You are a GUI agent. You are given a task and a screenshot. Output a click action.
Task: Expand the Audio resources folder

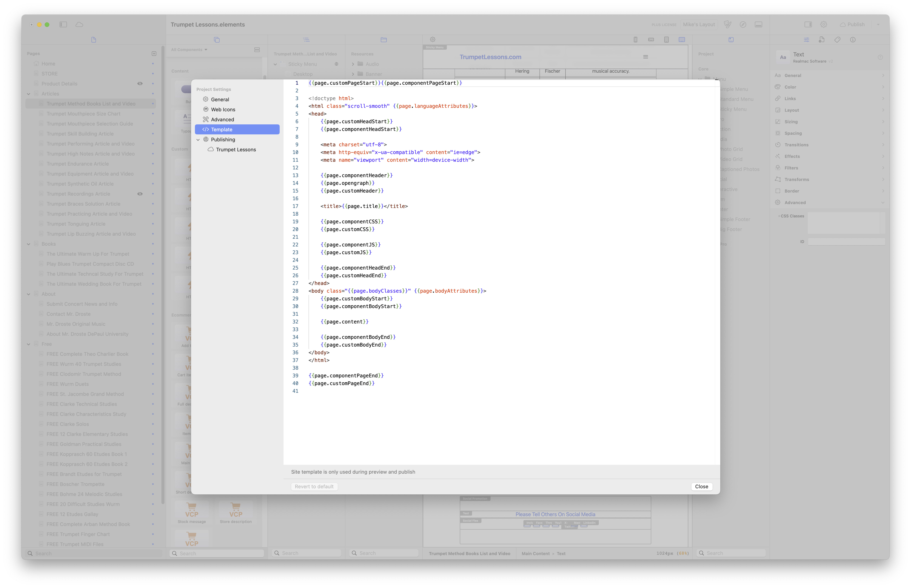353,64
